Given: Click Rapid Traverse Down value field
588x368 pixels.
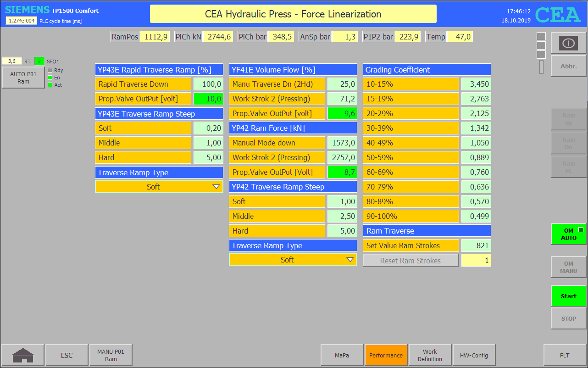Looking at the screenshot, I should [208, 84].
